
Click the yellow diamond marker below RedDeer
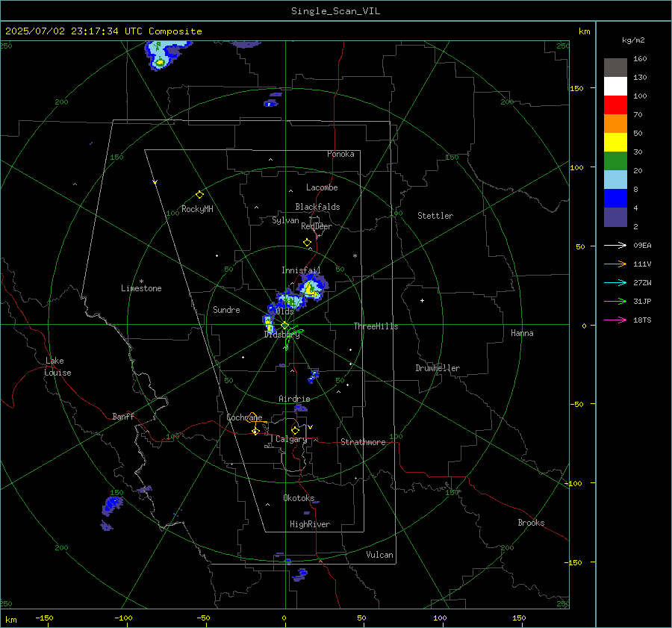[x=307, y=243]
